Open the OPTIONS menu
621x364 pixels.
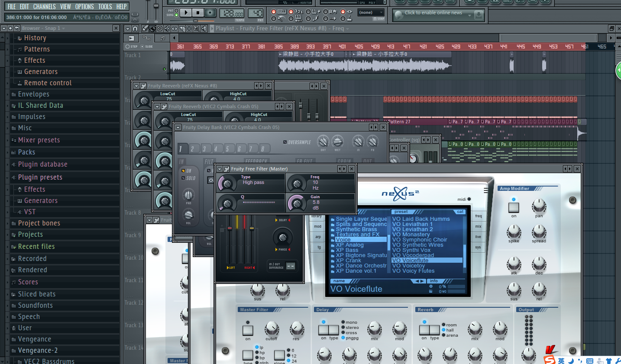(x=84, y=6)
